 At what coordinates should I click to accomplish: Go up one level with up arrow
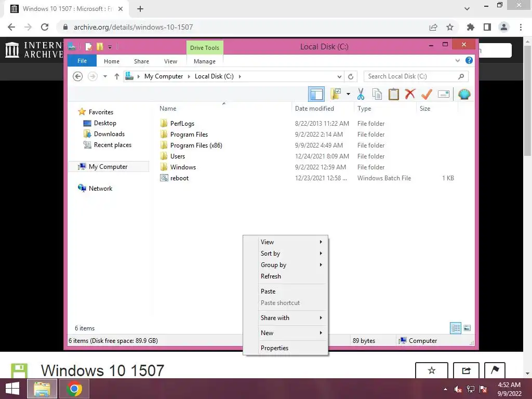(117, 76)
